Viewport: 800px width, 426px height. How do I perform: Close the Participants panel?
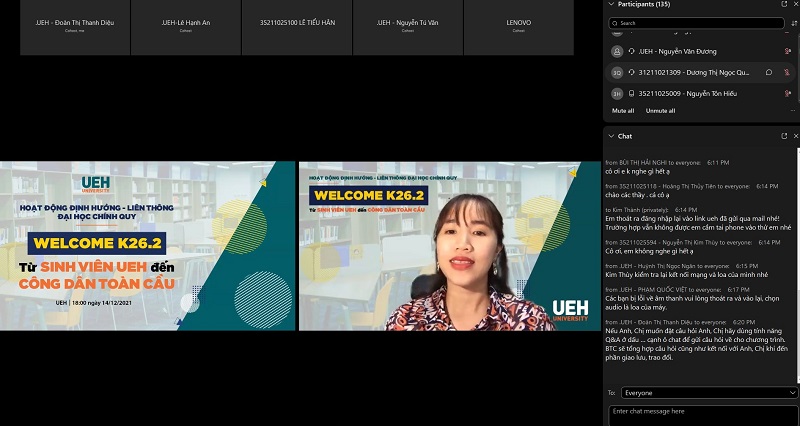click(x=796, y=4)
